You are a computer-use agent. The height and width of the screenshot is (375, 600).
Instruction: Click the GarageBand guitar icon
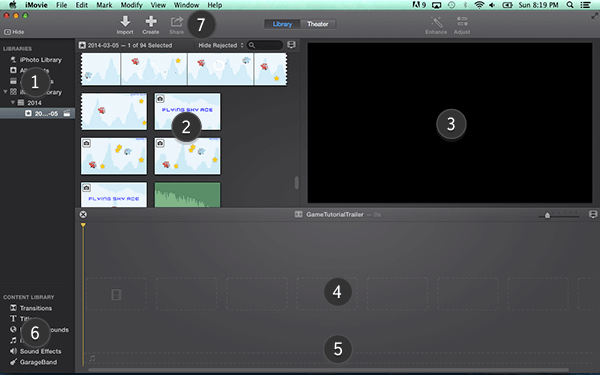pos(13,362)
